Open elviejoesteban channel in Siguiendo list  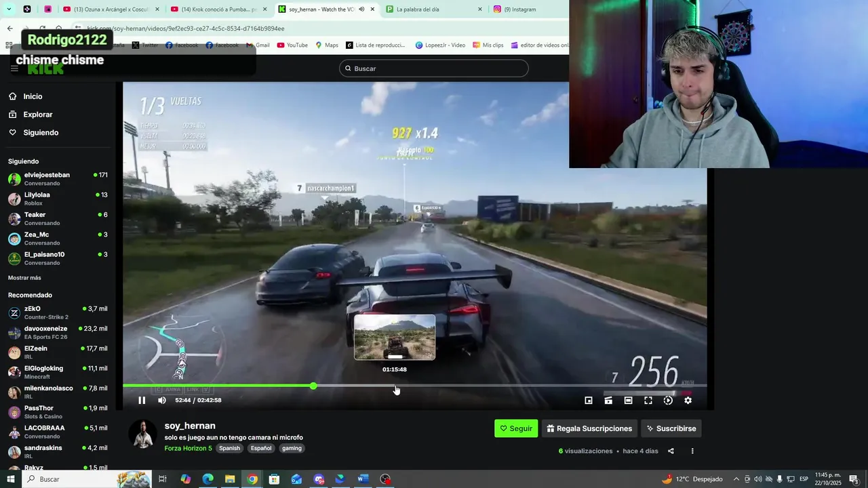(58, 179)
